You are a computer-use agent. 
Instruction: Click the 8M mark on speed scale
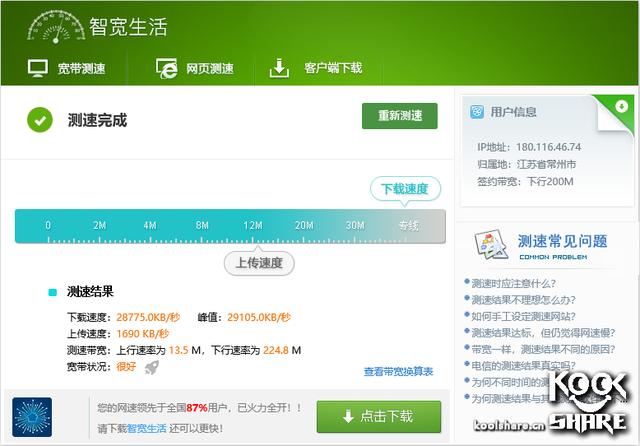pos(202,226)
